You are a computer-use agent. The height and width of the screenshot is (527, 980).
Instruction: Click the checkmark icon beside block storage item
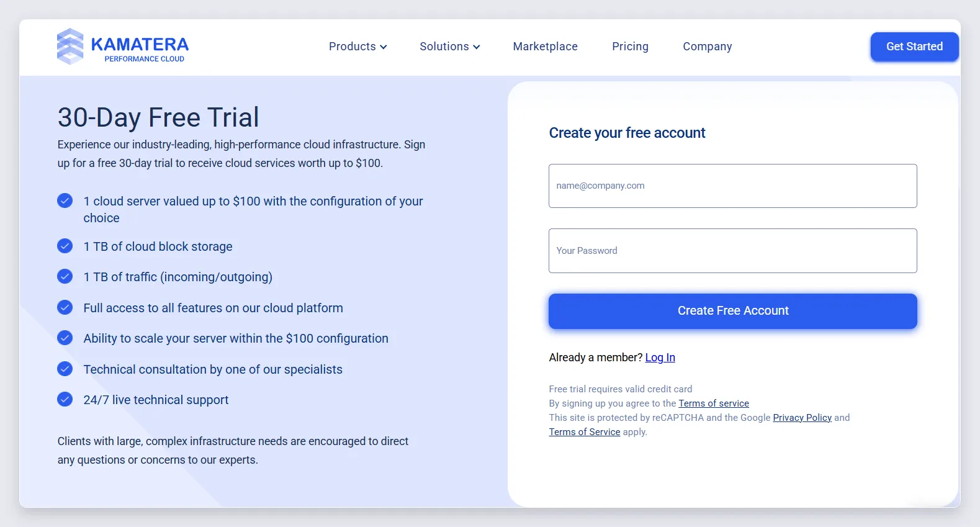pos(65,246)
